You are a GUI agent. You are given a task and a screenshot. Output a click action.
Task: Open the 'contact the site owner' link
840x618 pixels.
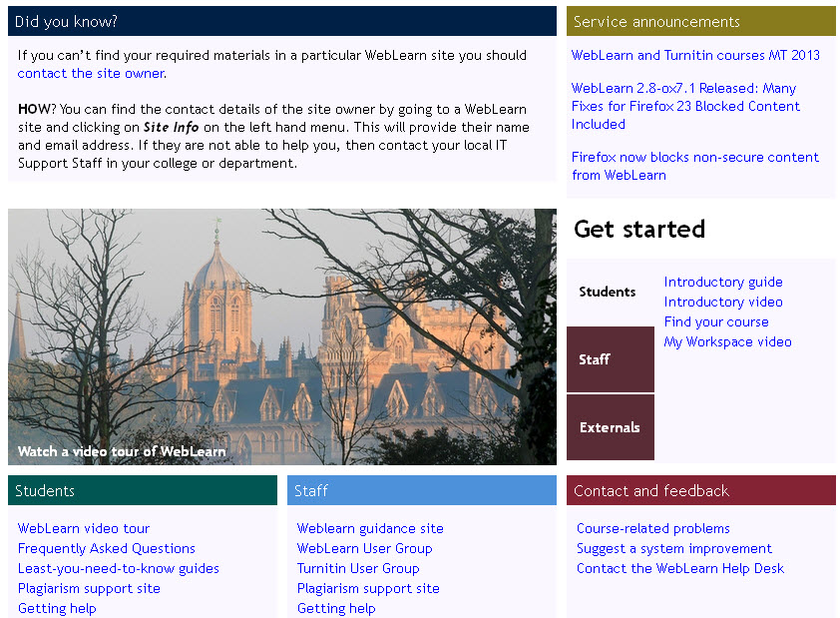(91, 74)
